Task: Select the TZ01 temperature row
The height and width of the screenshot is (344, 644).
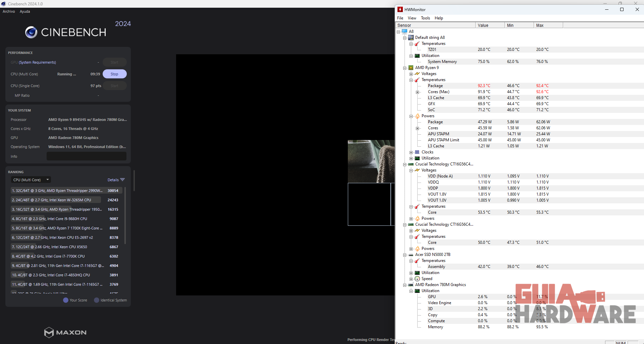Action: [520, 50]
